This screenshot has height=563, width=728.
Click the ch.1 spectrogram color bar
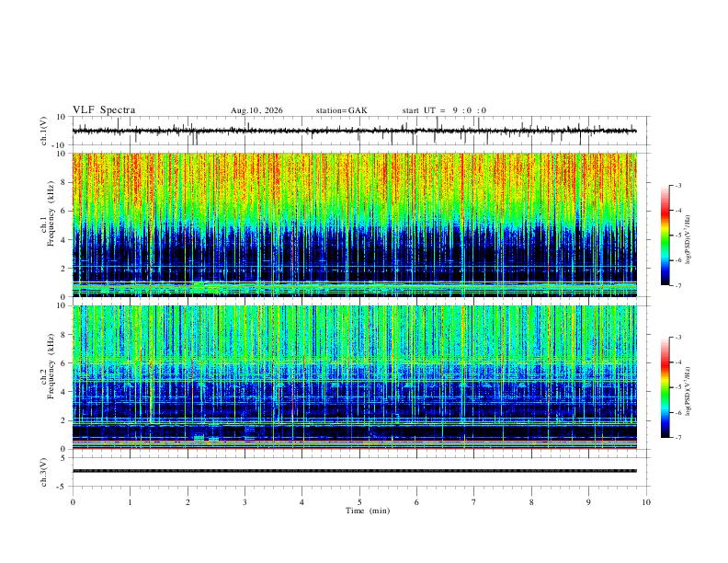[665, 236]
